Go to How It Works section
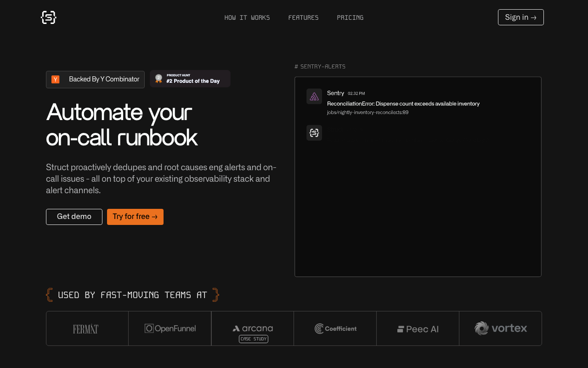Image resolution: width=588 pixels, height=368 pixels. click(247, 17)
